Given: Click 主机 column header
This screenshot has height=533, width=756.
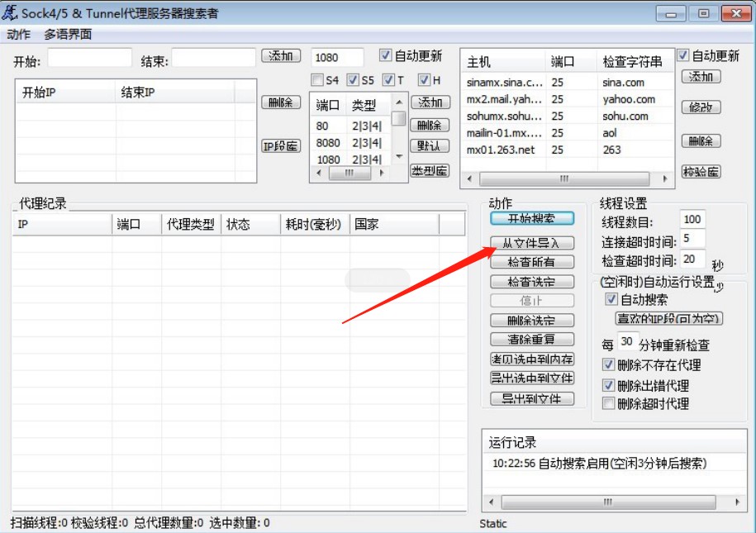Looking at the screenshot, I should [504, 62].
